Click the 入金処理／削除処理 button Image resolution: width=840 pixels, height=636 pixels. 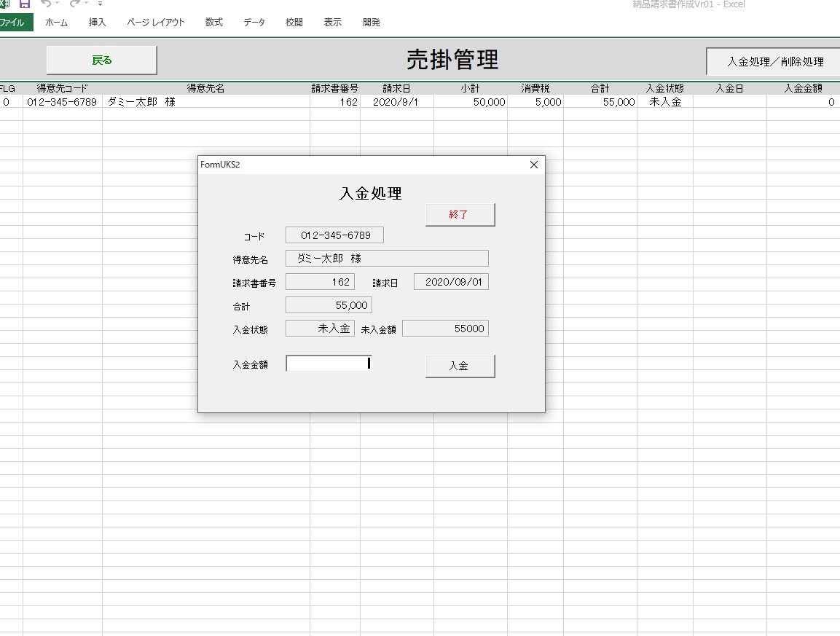[774, 62]
